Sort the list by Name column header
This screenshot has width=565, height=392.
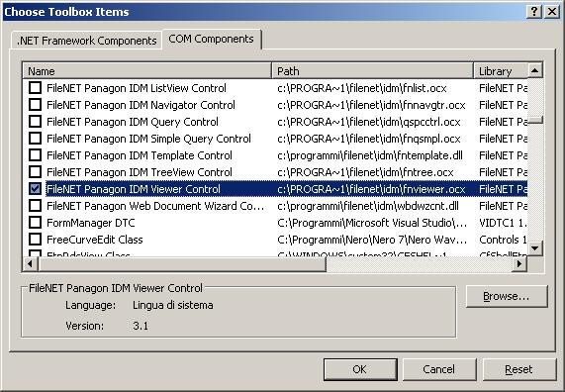pyautogui.click(x=147, y=71)
